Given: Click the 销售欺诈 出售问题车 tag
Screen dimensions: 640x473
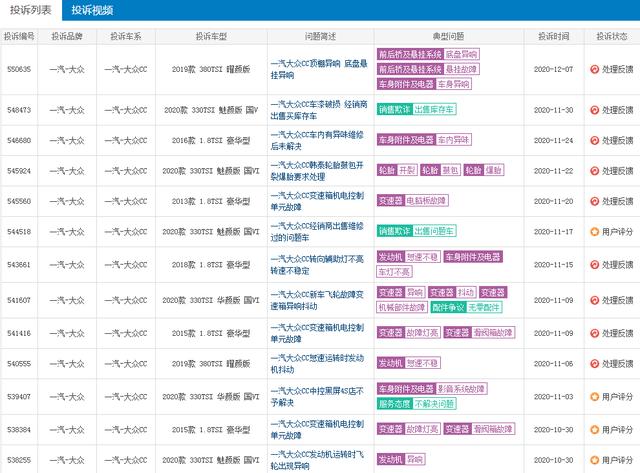Looking at the screenshot, I should [417, 231].
